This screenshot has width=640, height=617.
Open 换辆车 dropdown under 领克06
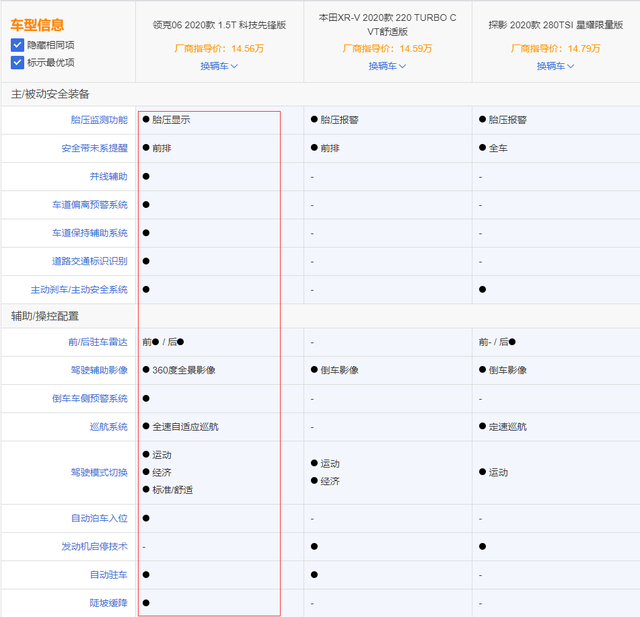[219, 66]
